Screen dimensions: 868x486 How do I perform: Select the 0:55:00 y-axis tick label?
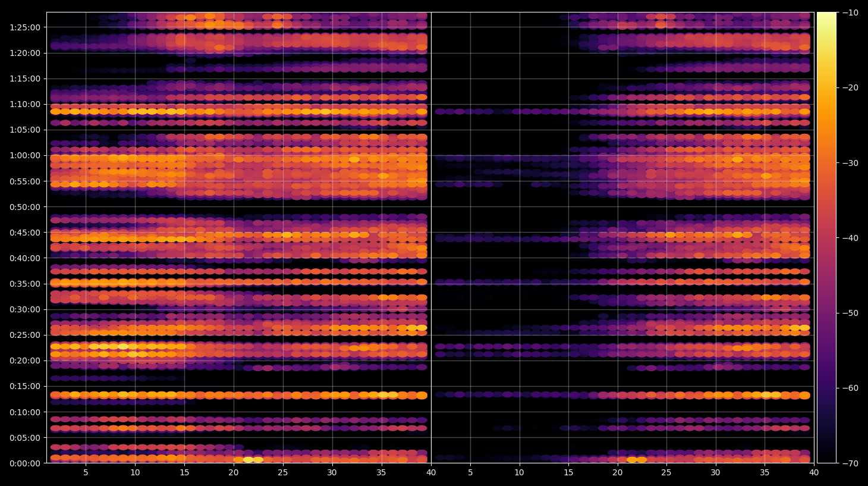25,181
